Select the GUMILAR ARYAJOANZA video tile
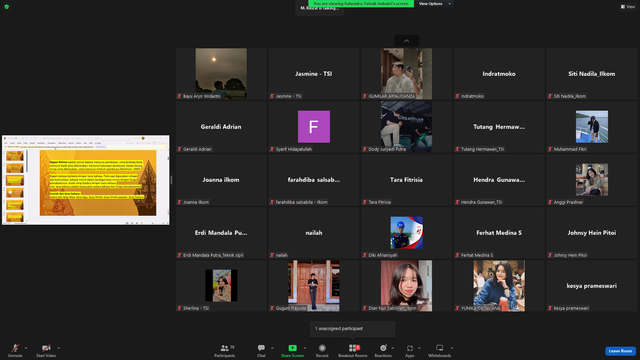Image resolution: width=640 pixels, height=360 pixels. pyautogui.click(x=407, y=73)
